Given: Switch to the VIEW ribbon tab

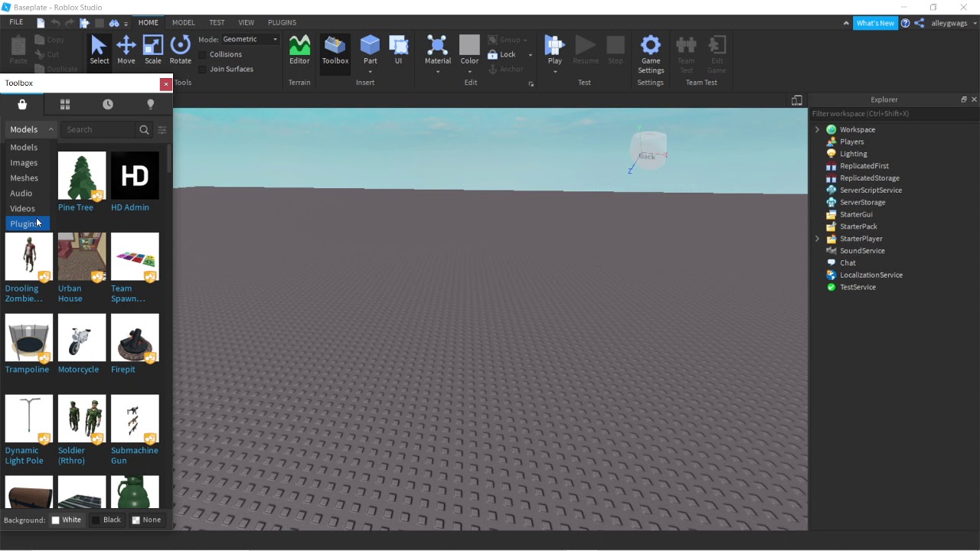Looking at the screenshot, I should [247, 23].
